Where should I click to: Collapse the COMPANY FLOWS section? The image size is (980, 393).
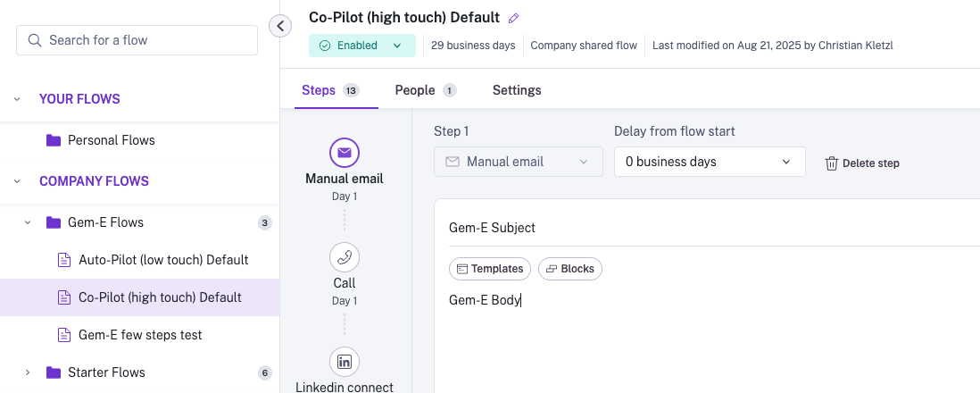pyautogui.click(x=17, y=181)
